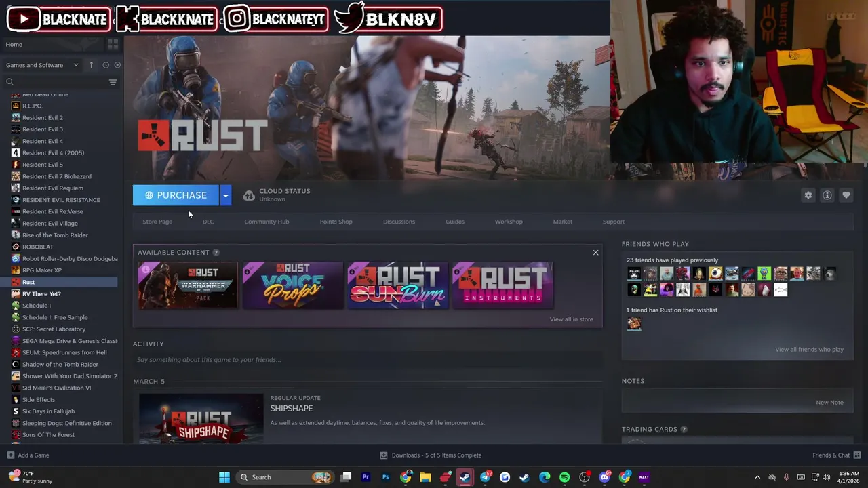Click View all in store link
868x488 pixels.
571,319
